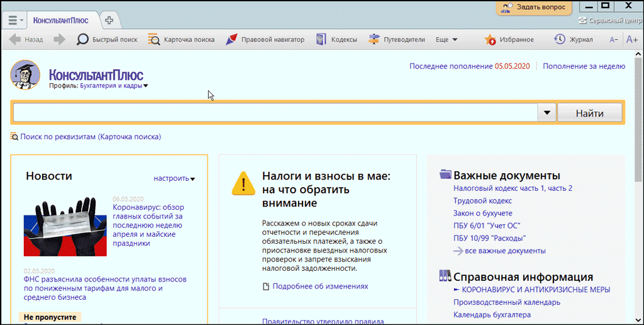
Task: Click the КонсультантПлюс professor logo
Action: click(x=25, y=75)
